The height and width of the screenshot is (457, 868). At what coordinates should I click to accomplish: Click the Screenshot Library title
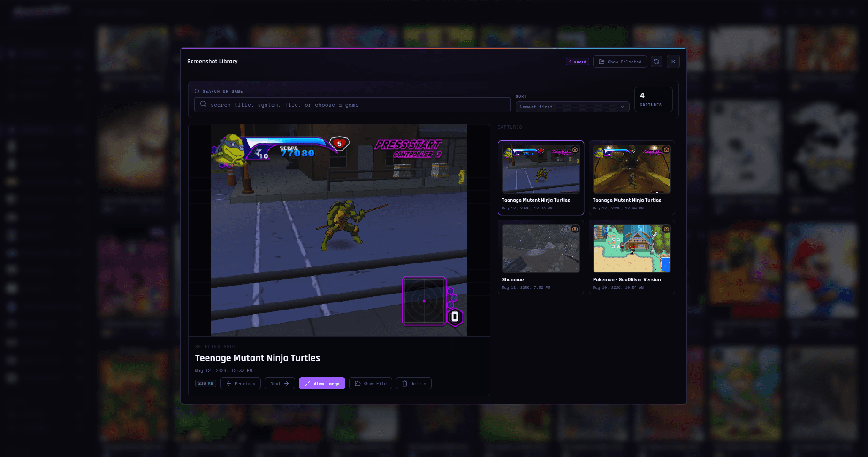213,62
